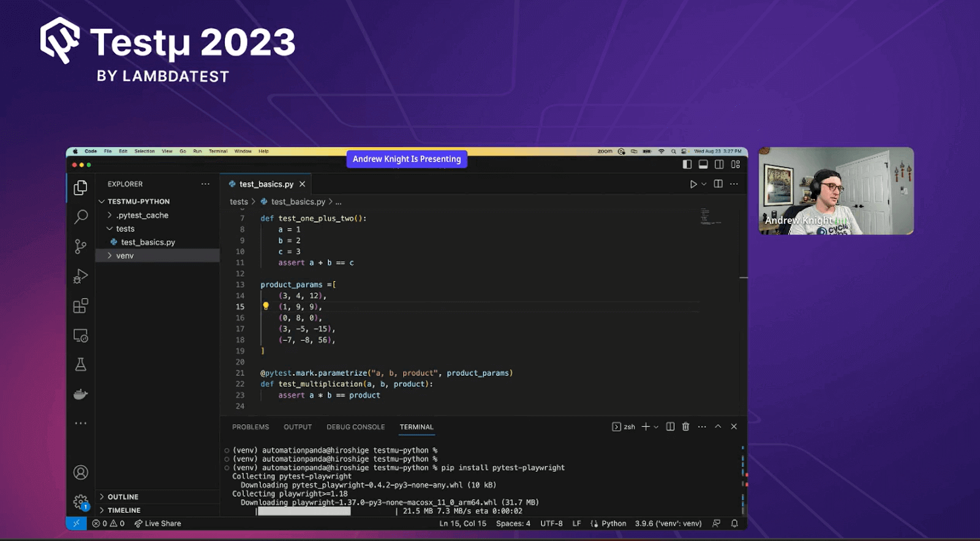Switch to the DEBUG CONSOLE tab
Viewport: 980px width, 541px height.
pos(356,427)
